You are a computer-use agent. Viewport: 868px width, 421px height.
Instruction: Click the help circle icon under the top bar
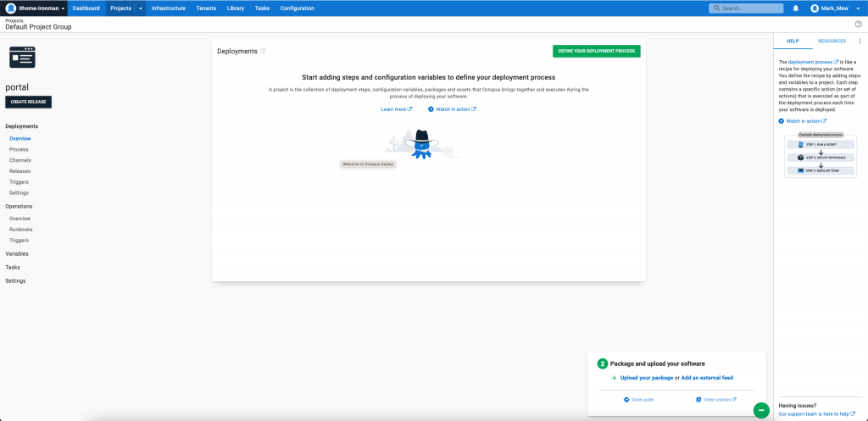(859, 24)
